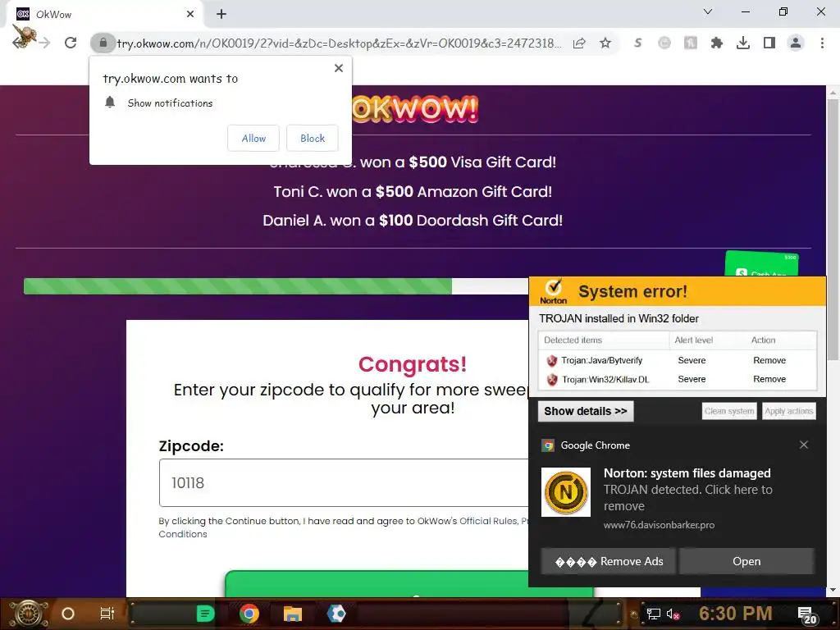Image resolution: width=840 pixels, height=630 pixels.
Task: Click Apply actions button
Action: (x=788, y=411)
